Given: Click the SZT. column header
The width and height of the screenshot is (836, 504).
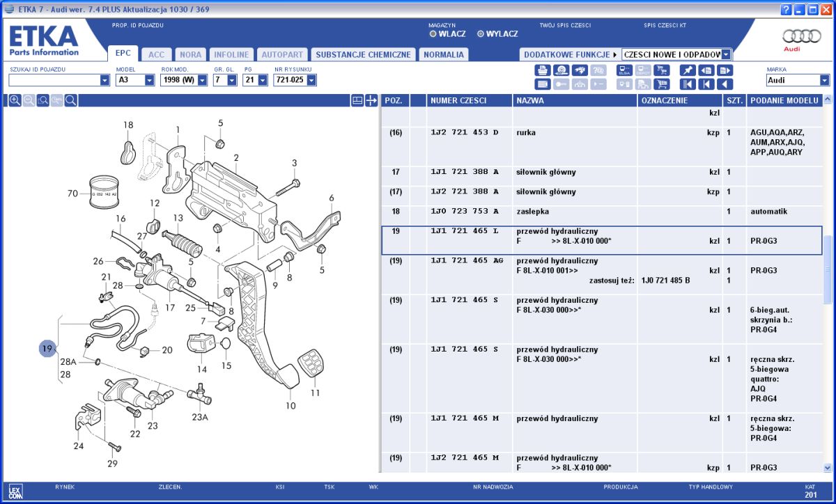Looking at the screenshot, I should point(734,101).
